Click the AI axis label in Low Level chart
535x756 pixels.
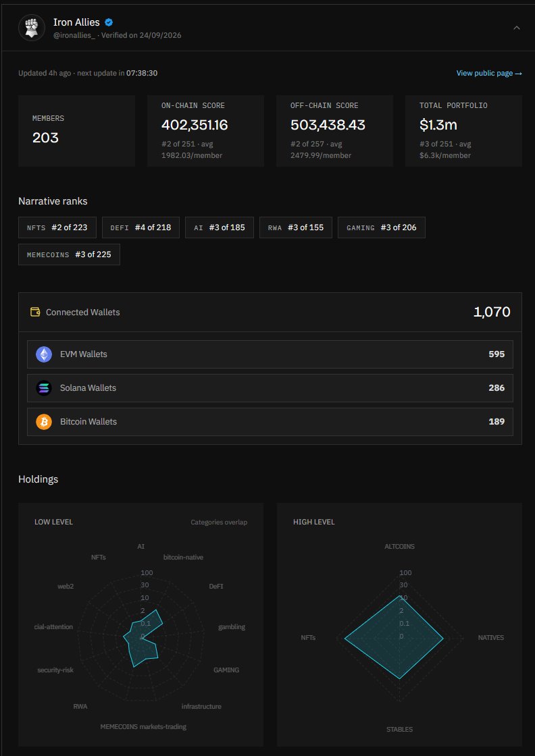[141, 547]
